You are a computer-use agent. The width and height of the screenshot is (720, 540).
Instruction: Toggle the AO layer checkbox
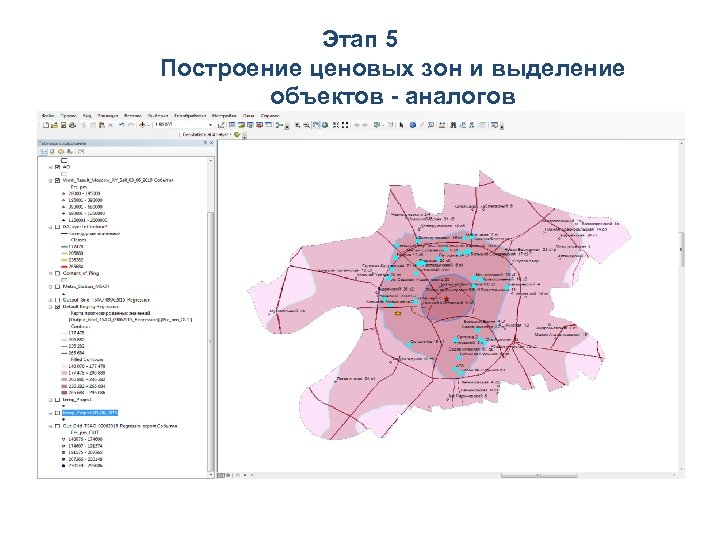click(57, 168)
